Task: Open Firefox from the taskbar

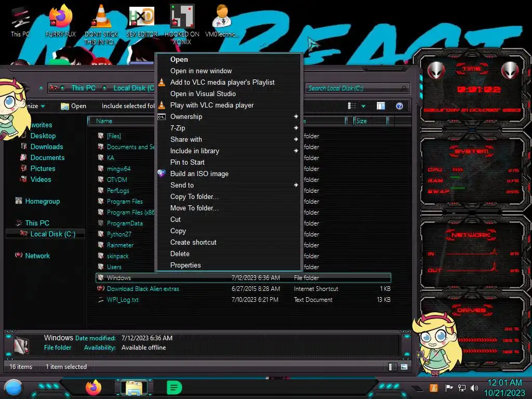Action: tap(94, 388)
